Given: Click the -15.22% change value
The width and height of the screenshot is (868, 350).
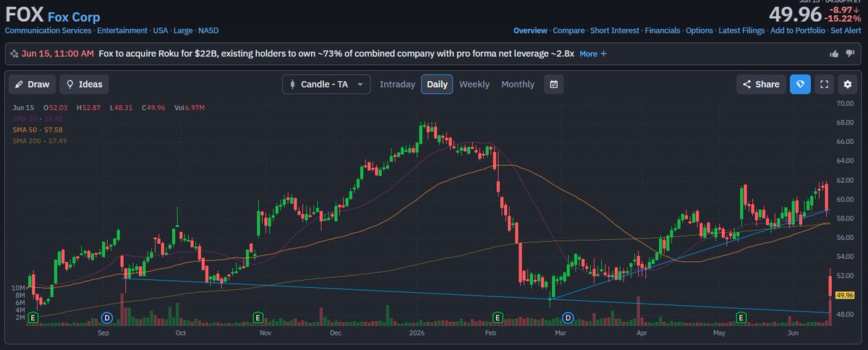Looking at the screenshot, I should coord(843,19).
